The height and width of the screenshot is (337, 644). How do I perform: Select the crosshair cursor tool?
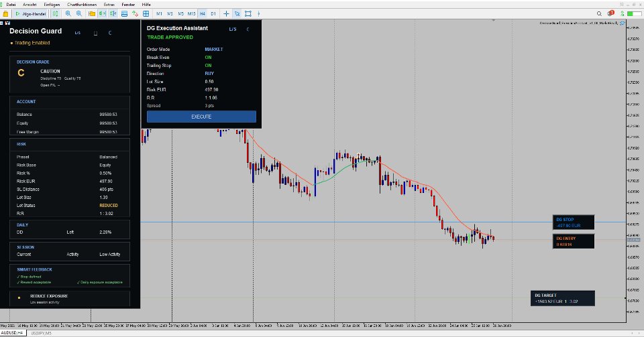(226, 13)
